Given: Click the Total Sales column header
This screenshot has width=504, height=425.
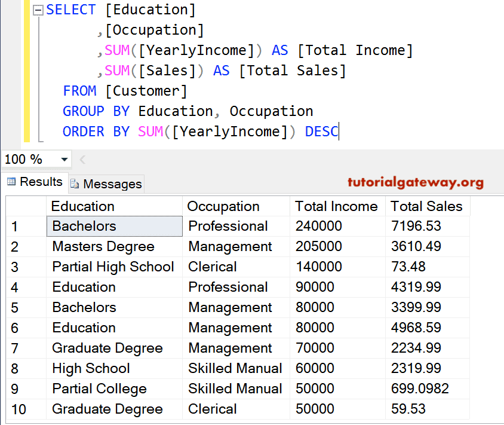Looking at the screenshot, I should [x=426, y=206].
